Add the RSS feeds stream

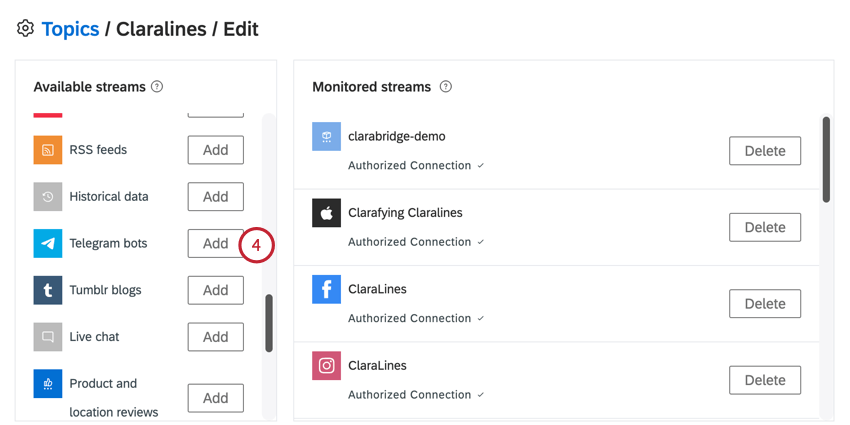216,150
